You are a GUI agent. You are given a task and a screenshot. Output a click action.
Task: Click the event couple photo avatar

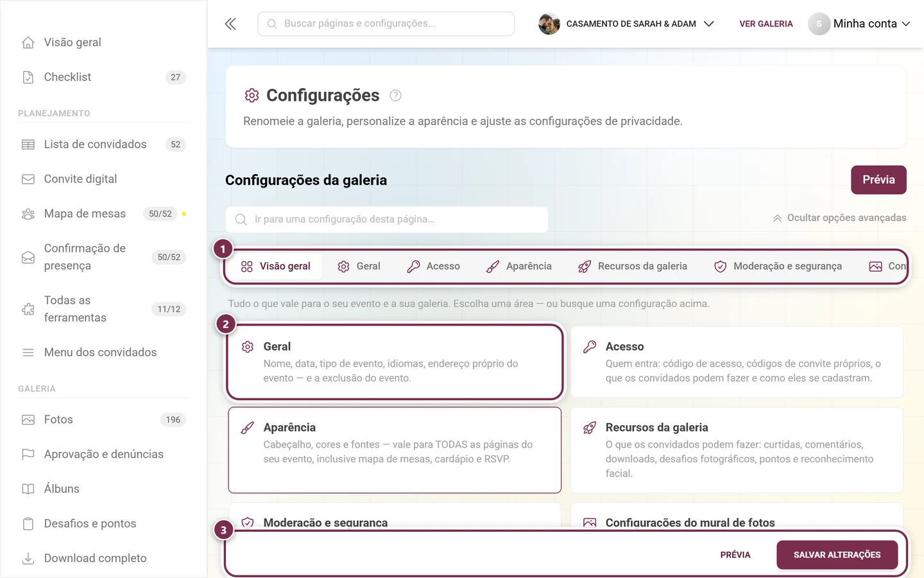[x=549, y=24]
